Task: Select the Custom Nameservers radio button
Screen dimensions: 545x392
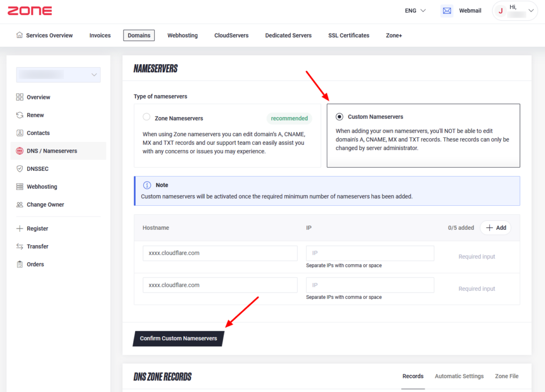Action: click(340, 116)
